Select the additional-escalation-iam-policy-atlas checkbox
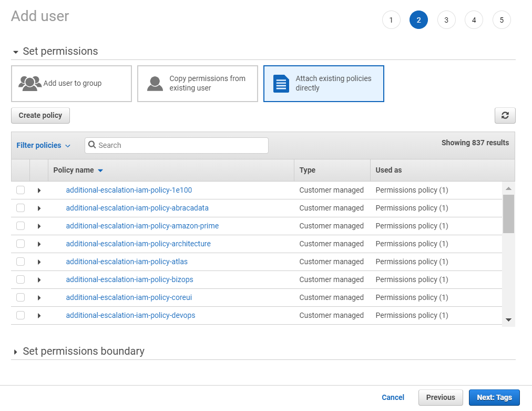The width and height of the screenshot is (532, 411). 20,262
